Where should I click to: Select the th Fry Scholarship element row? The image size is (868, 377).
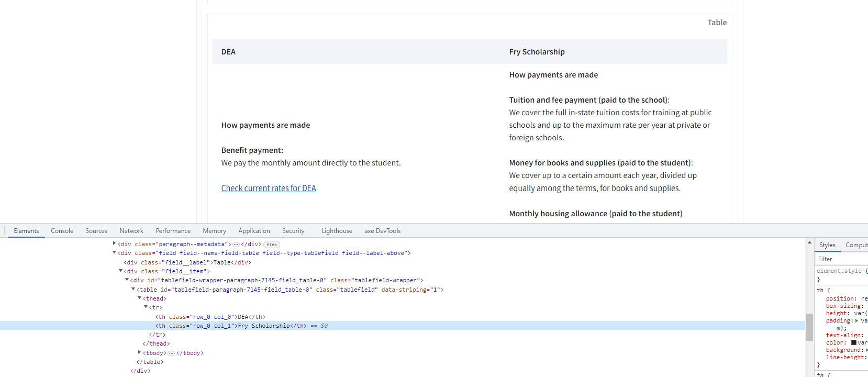tap(402, 326)
